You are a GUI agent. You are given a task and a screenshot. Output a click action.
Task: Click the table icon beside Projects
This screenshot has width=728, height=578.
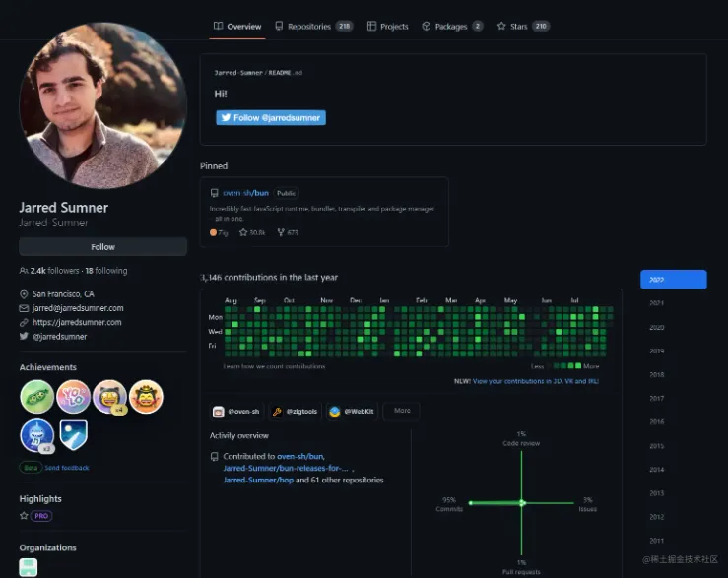coord(371,26)
